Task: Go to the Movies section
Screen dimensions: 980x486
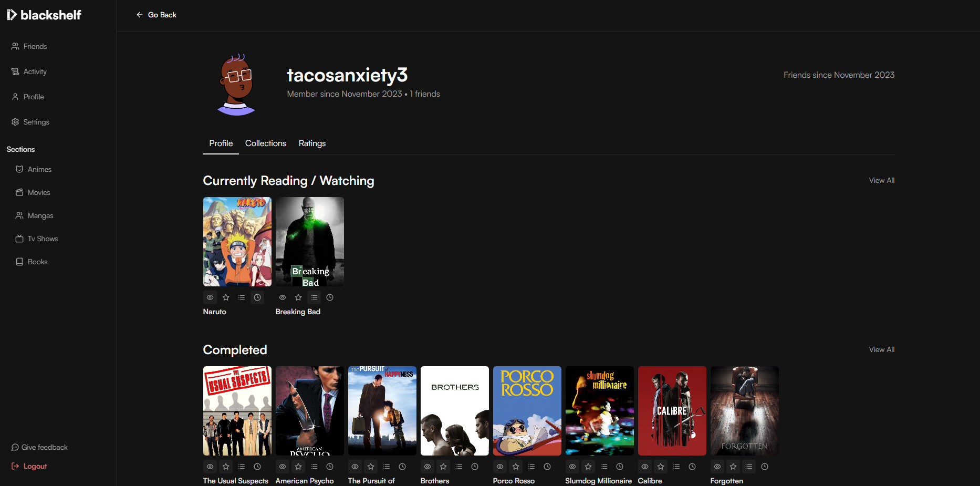Action: (33, 192)
